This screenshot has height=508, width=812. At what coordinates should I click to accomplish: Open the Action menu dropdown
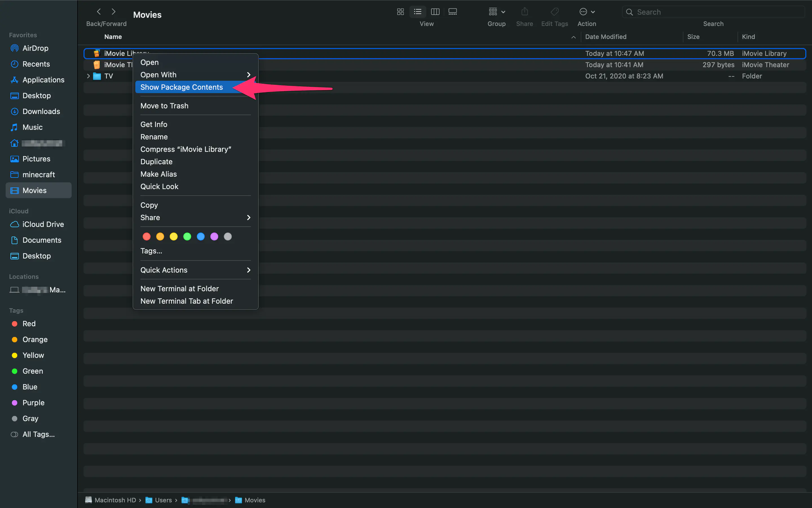click(x=587, y=12)
